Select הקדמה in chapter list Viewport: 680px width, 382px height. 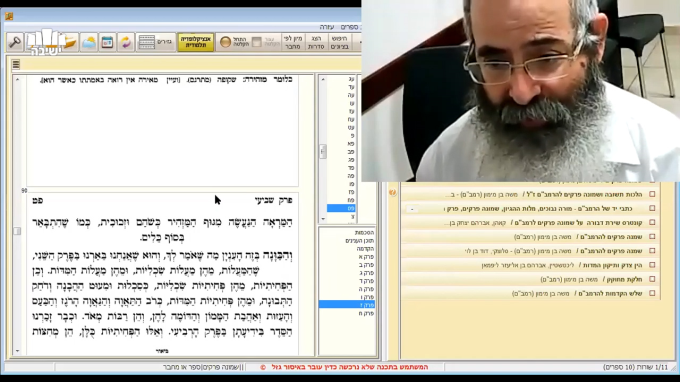pos(365,249)
